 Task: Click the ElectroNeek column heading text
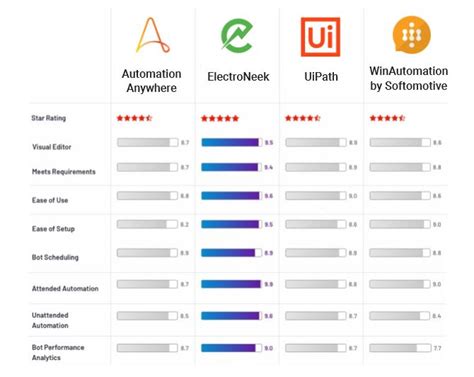[x=238, y=77]
